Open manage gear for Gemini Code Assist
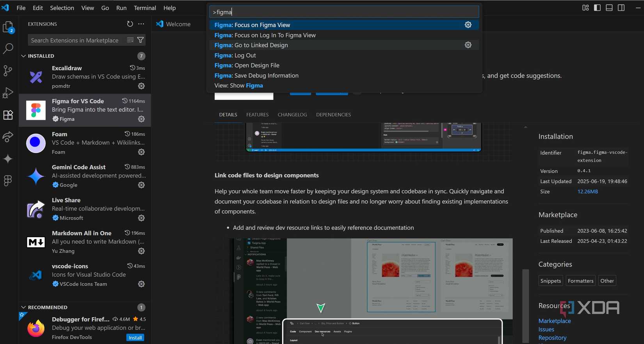Viewport: 644px width, 344px height. [x=142, y=185]
